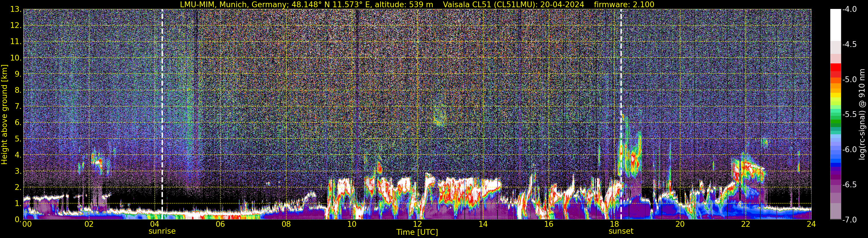Viewport: 868px width, 238px height.
Task: Click the time axis tick '14'
Action: tap(483, 224)
